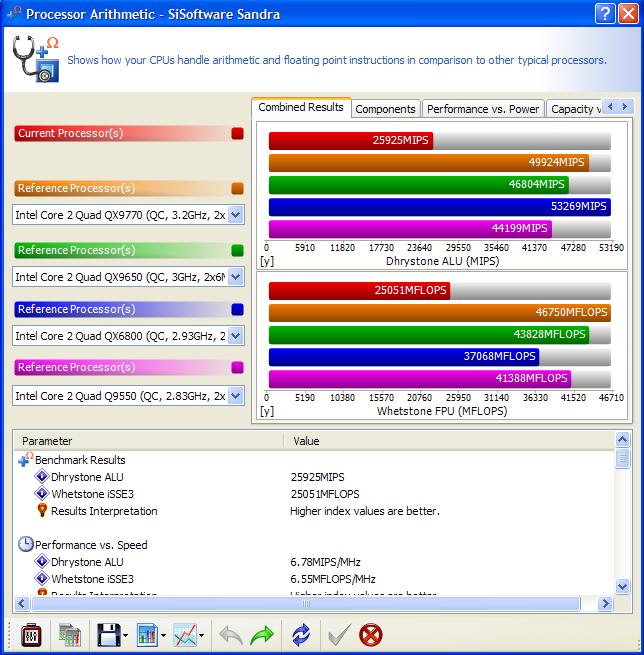Click the 25051MFLOPS value in the results list
This screenshot has width=644, height=655.
coord(325,494)
